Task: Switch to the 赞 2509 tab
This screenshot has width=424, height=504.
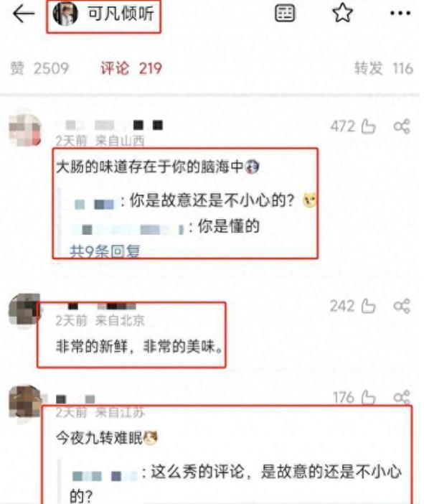Action: (40, 68)
